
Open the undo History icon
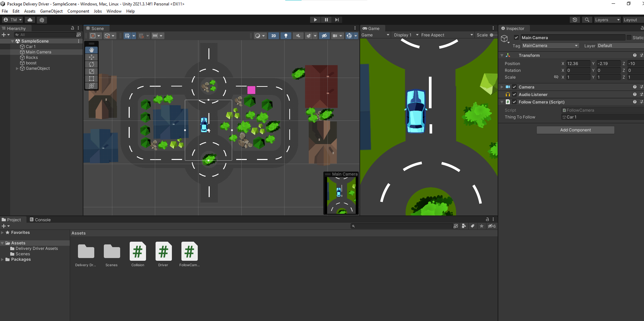pyautogui.click(x=575, y=20)
